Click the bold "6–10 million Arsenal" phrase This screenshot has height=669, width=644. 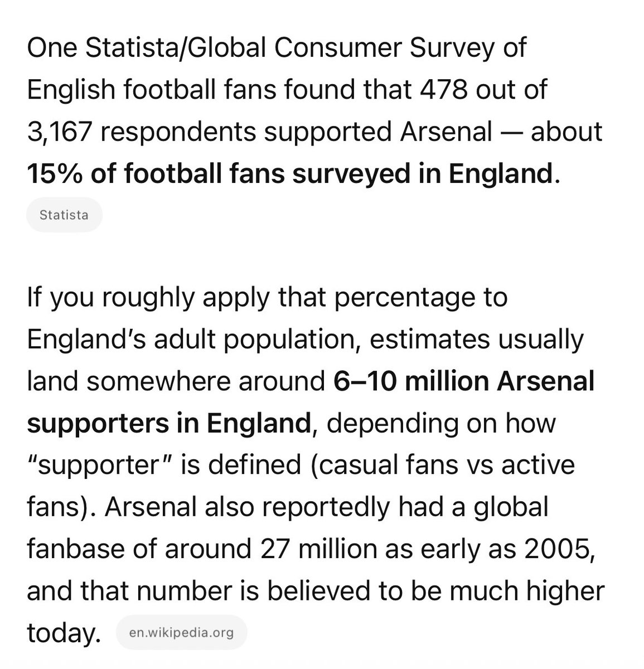pyautogui.click(x=464, y=381)
